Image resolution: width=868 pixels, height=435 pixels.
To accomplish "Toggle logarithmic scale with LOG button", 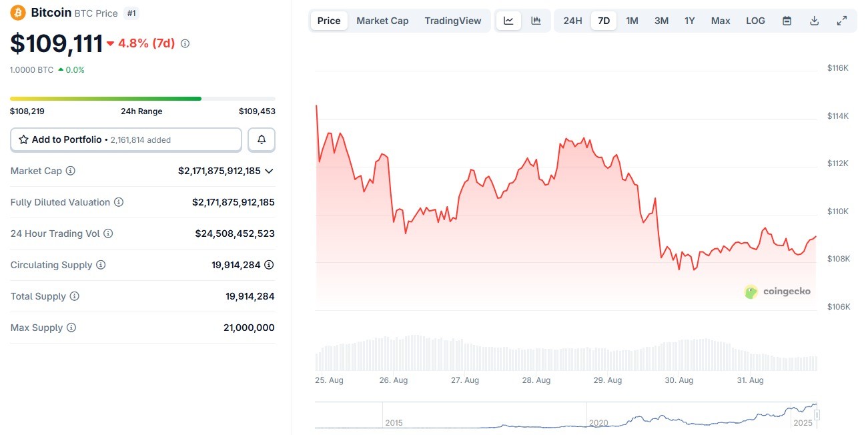I will click(x=755, y=21).
